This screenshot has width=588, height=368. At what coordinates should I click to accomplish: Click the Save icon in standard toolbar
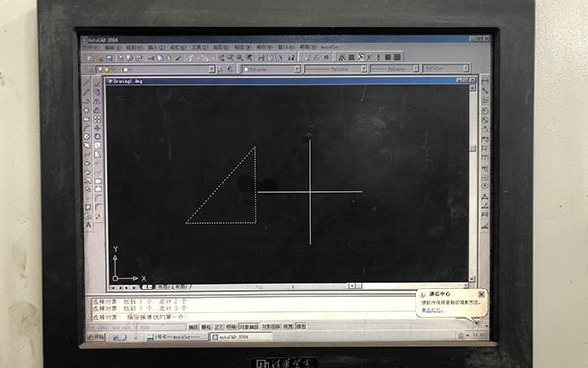click(x=109, y=58)
